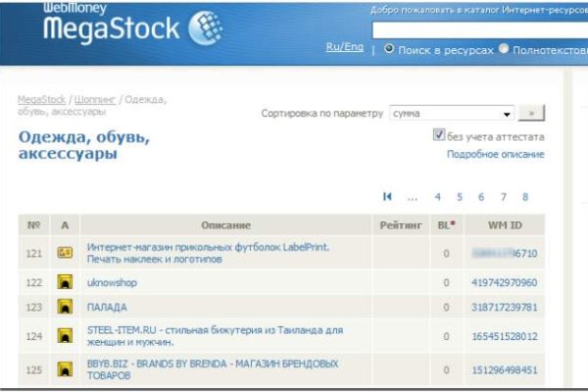Switch language with the Ru/Eng link
The height and width of the screenshot is (392, 588).
tap(344, 48)
